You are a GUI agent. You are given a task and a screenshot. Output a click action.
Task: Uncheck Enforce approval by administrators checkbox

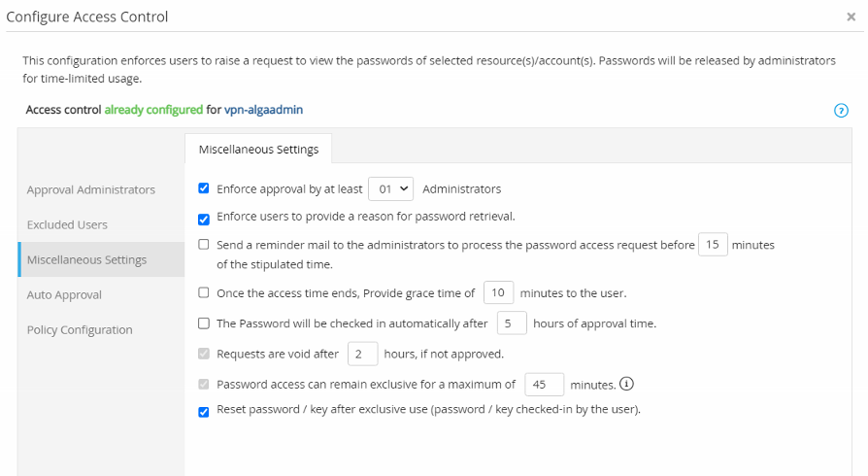pos(204,188)
